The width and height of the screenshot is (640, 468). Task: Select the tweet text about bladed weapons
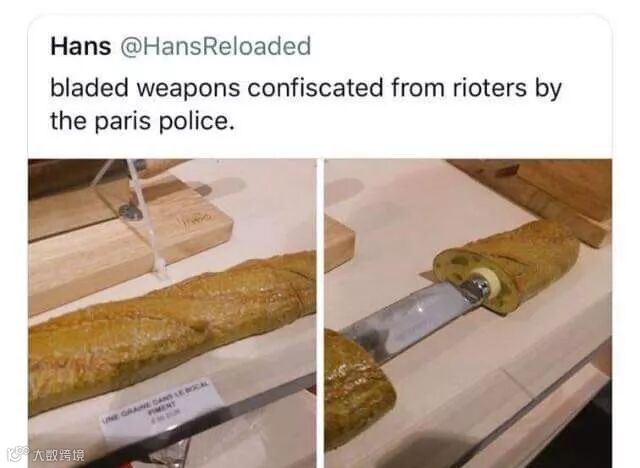click(x=306, y=104)
